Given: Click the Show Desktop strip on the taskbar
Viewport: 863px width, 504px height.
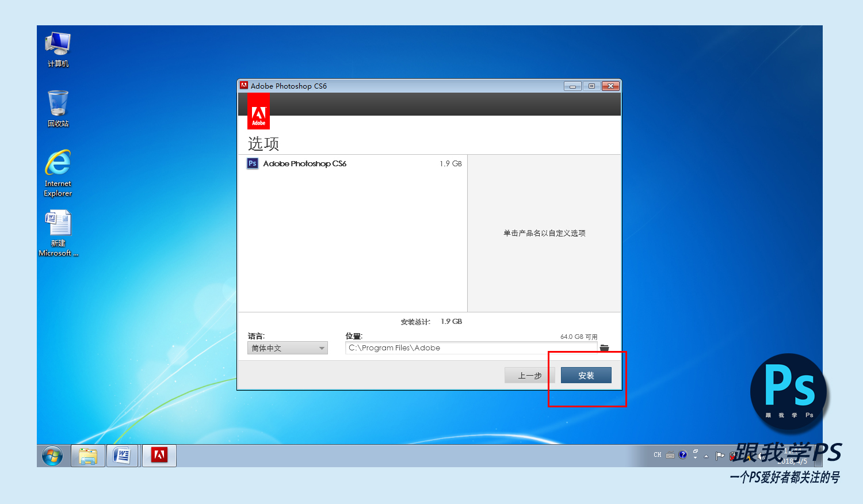Looking at the screenshot, I should (819, 456).
